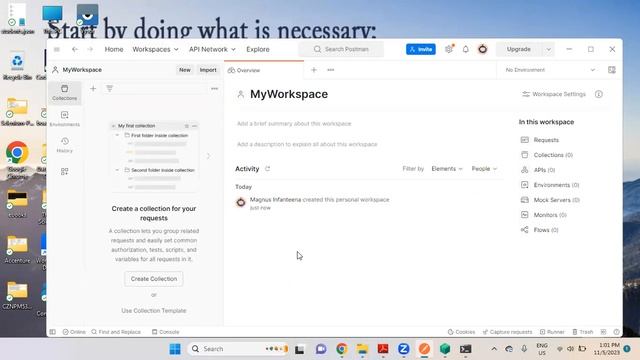Click the hamburger menu icon
This screenshot has height=360, width=640.
click(57, 49)
